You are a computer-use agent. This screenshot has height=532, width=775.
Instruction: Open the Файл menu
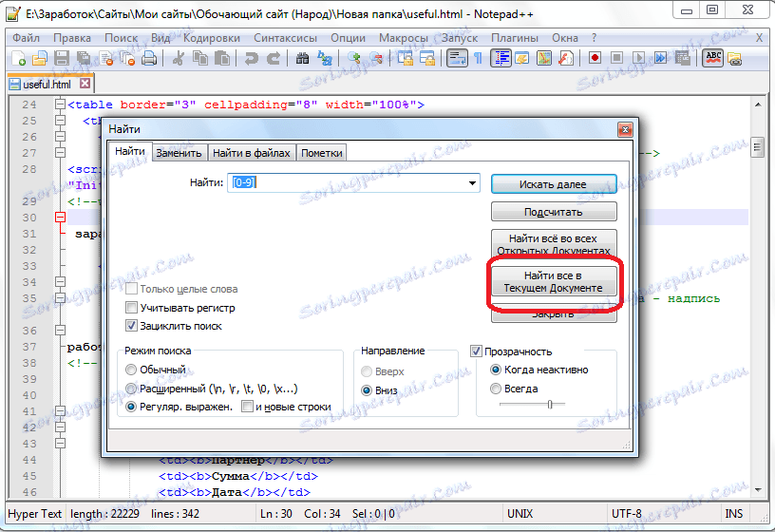[x=26, y=38]
